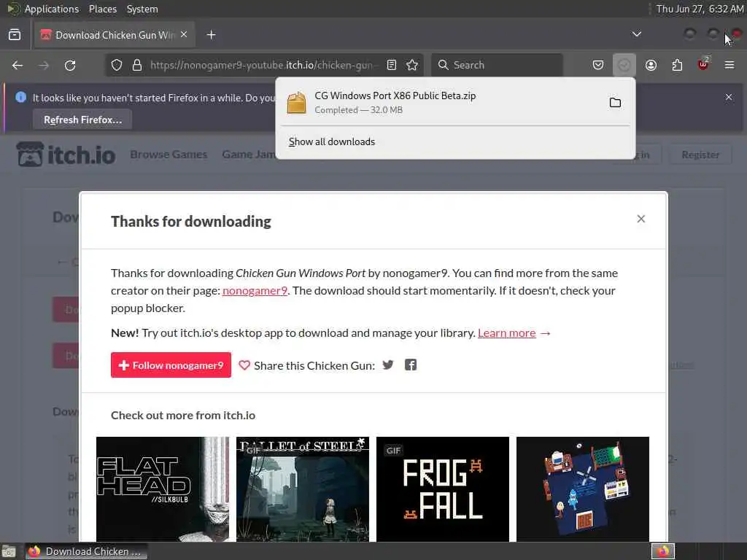Select the Download Chicken Gun tab
This screenshot has width=747, height=560.
pos(115,35)
